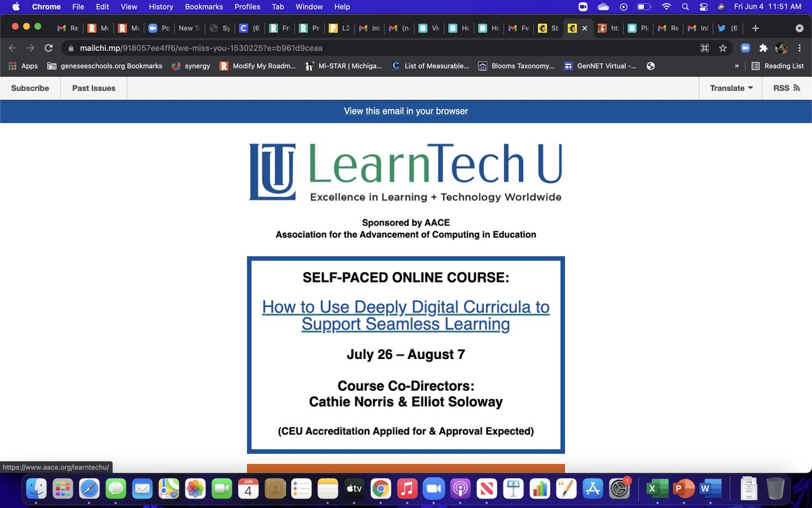Switch to the New Tab tab
This screenshot has height=508, width=812.
coord(189,28)
